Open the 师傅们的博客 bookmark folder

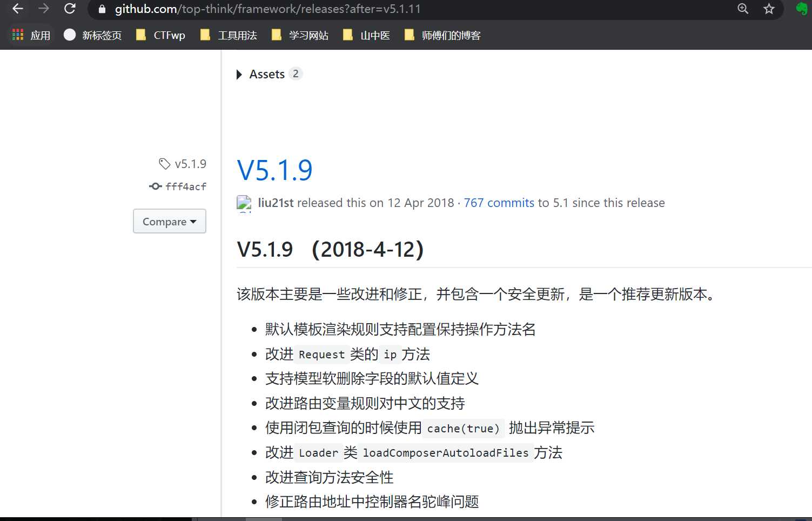click(442, 35)
